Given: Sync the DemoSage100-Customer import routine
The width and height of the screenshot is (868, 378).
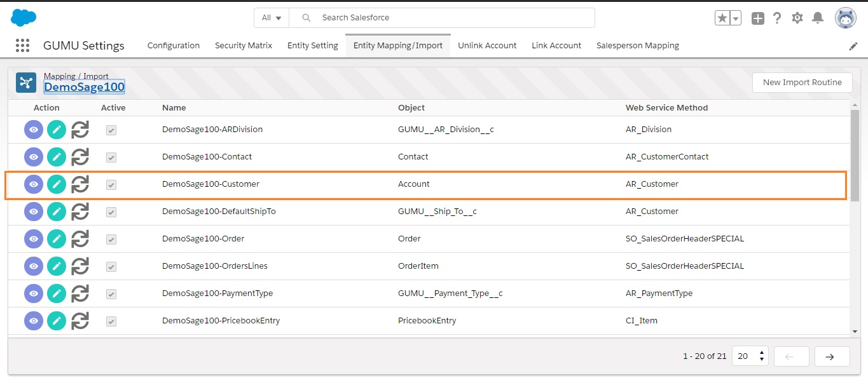Looking at the screenshot, I should click(x=79, y=184).
